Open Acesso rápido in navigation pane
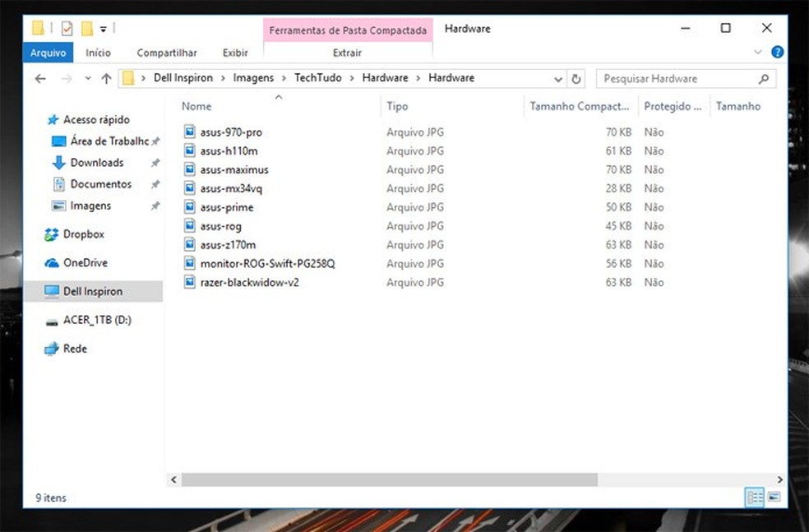This screenshot has width=809, height=532. coord(96,120)
